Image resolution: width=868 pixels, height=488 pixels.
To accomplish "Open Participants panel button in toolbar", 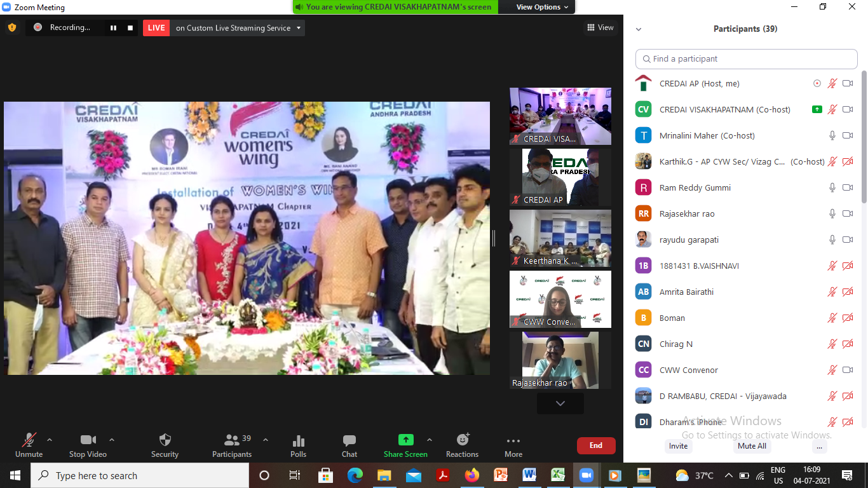I will pos(232,445).
